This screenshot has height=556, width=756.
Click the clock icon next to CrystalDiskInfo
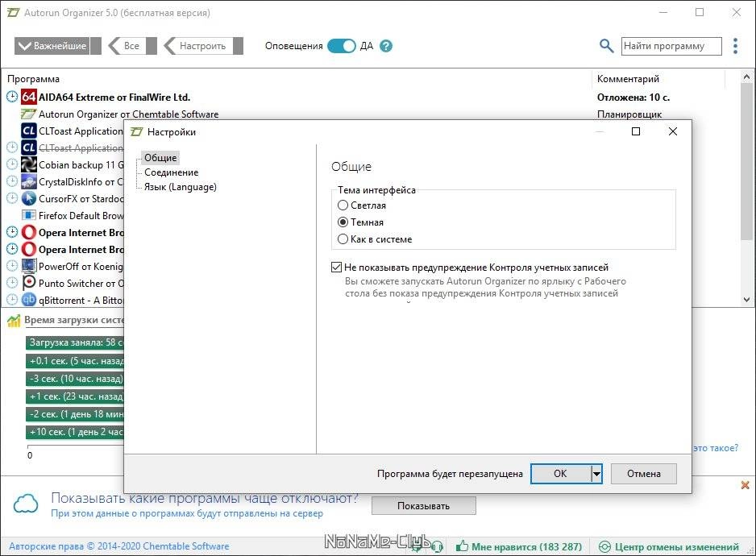12,181
